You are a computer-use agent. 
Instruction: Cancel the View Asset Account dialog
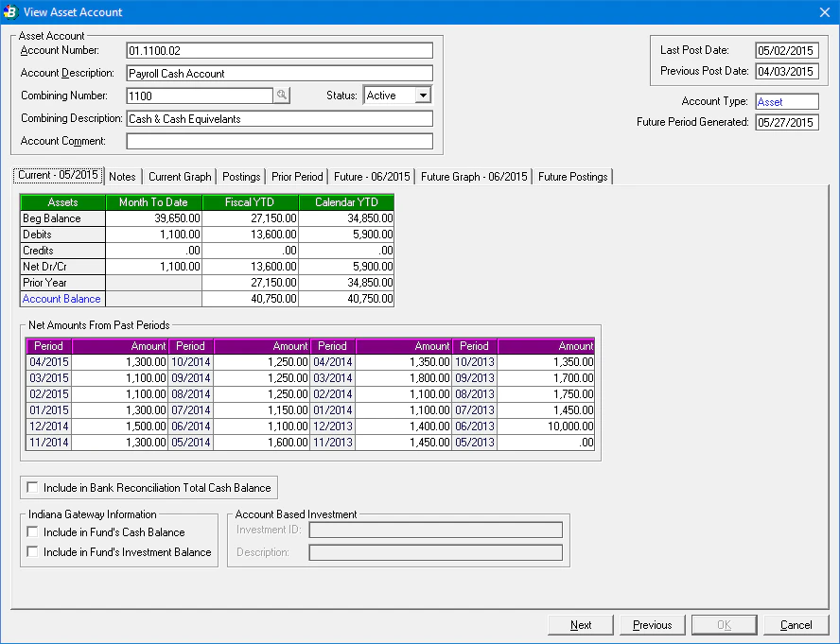(796, 625)
